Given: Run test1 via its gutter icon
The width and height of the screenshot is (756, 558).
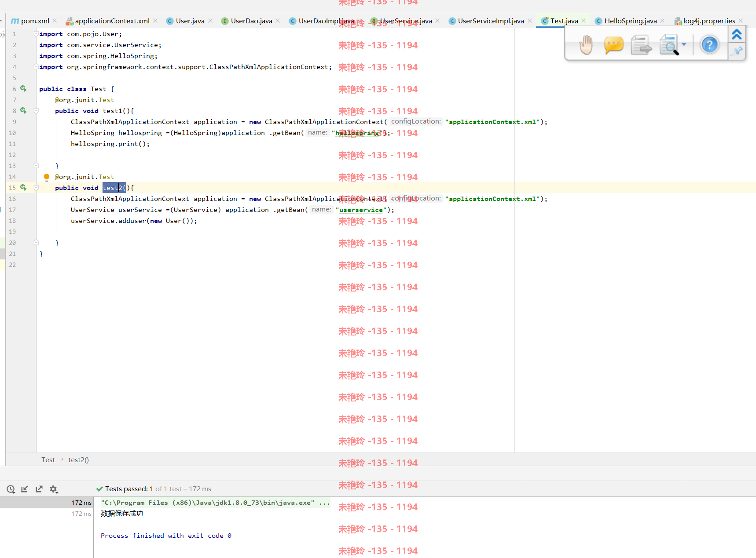Looking at the screenshot, I should point(23,111).
